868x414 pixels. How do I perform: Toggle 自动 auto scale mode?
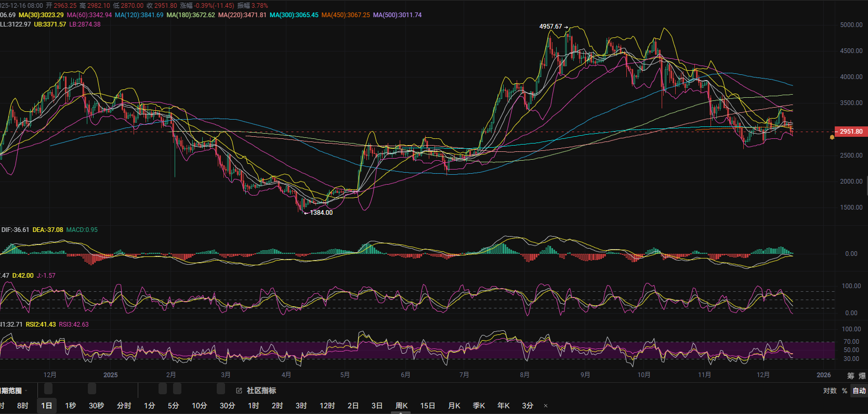[859, 391]
